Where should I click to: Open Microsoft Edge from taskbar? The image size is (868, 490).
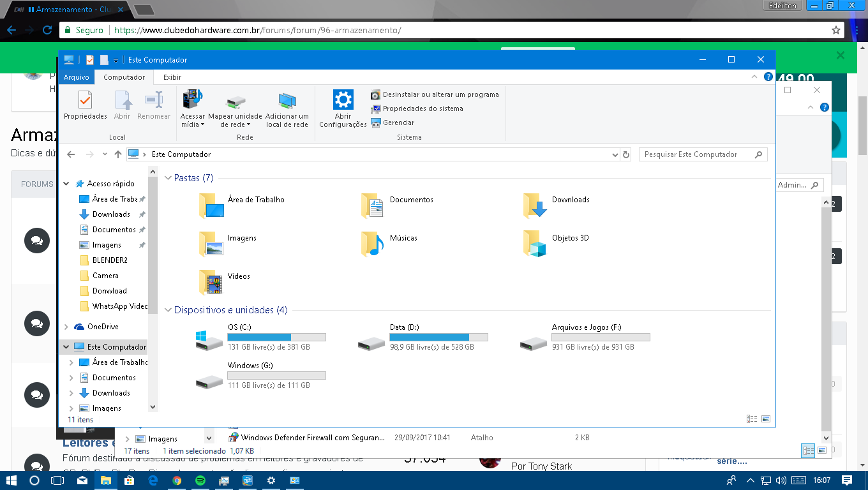[x=153, y=480]
